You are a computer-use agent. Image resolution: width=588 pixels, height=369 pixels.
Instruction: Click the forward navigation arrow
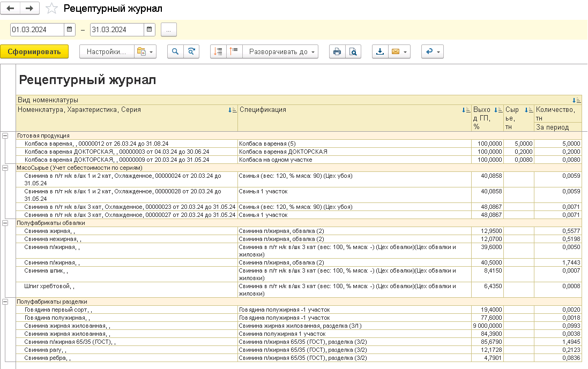(x=29, y=8)
